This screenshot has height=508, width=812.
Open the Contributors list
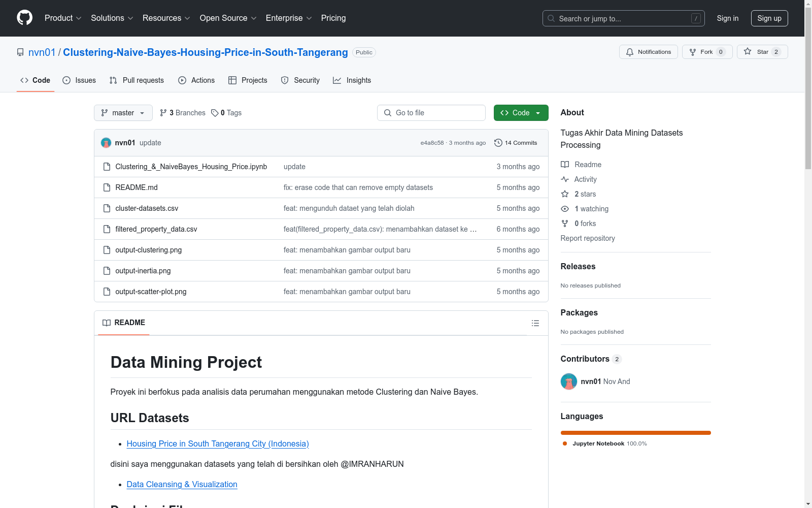coord(591,359)
